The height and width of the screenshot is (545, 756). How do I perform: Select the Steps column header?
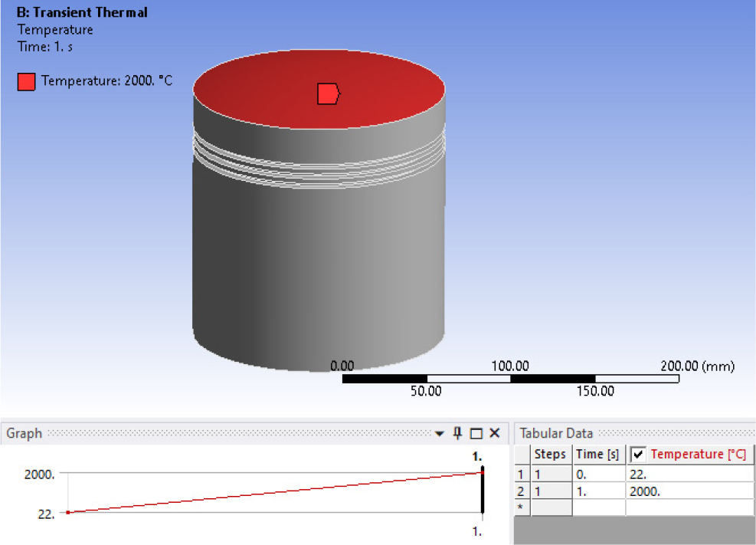click(550, 455)
